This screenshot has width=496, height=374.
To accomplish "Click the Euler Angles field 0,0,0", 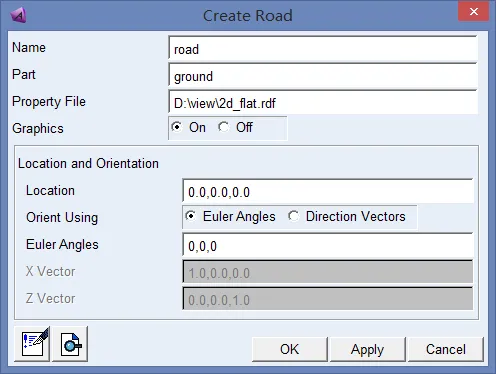I will tap(328, 246).
